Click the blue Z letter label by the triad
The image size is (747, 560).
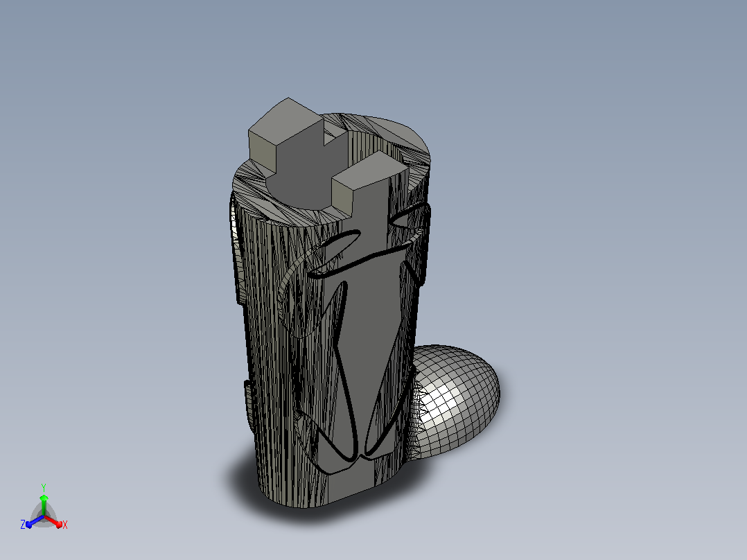[23, 525]
